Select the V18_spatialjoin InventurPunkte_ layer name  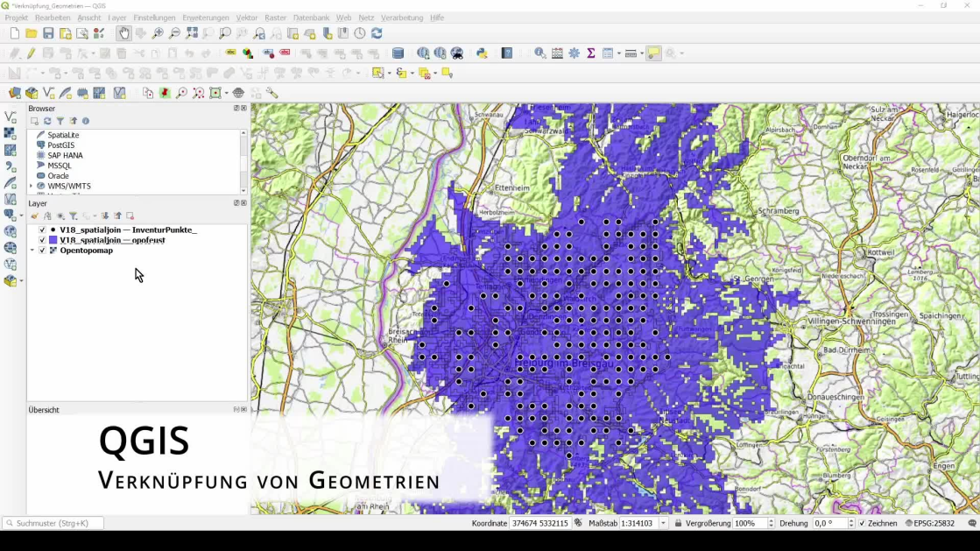pyautogui.click(x=128, y=230)
